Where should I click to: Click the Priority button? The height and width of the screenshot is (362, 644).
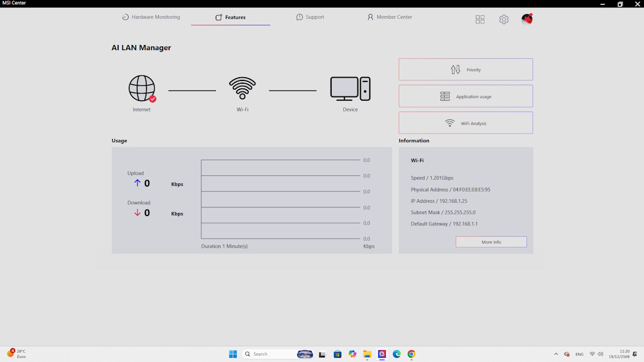pos(465,70)
